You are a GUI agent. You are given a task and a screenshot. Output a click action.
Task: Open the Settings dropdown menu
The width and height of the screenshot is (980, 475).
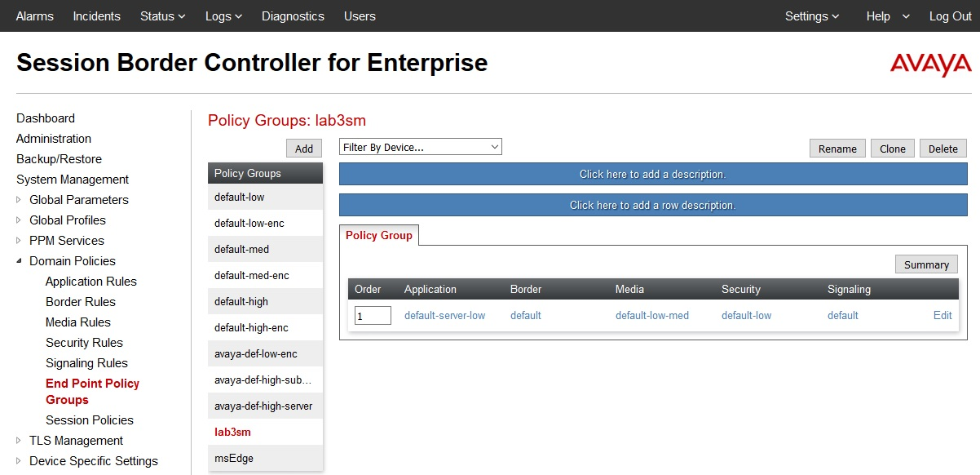(812, 16)
